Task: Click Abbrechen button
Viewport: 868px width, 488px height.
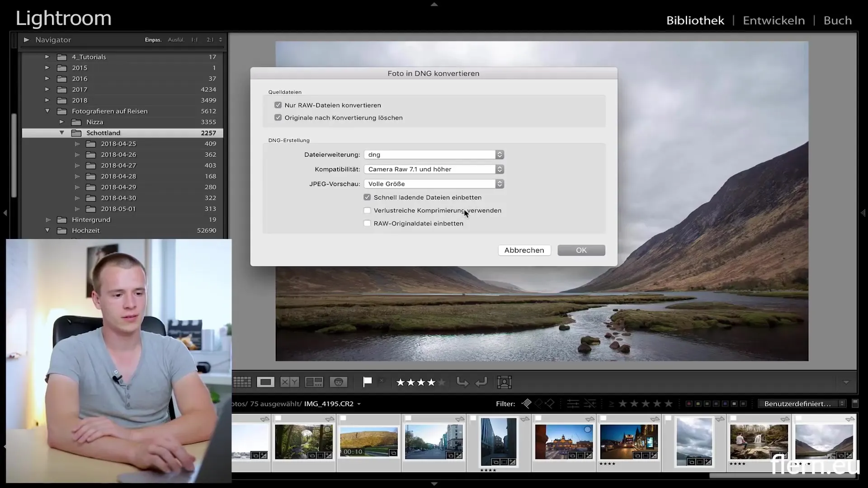Action: [524, 250]
